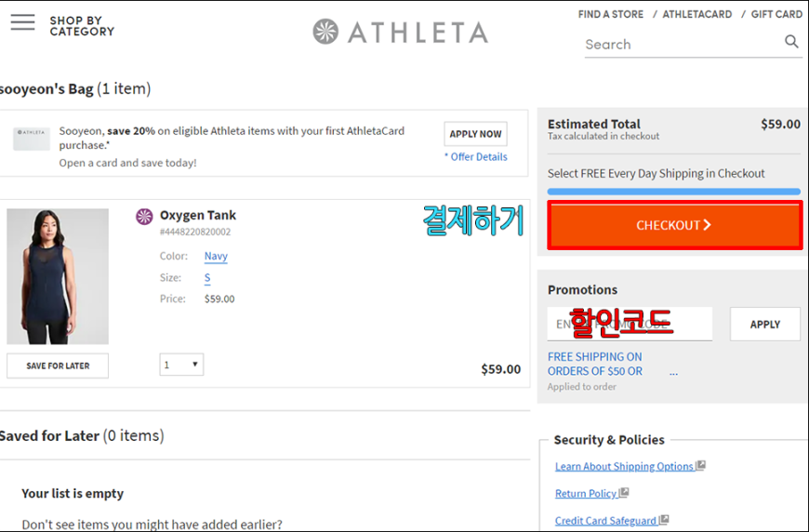Click the Athleta pinwheel logo
Screen dimensions: 809x532
[x=325, y=32]
